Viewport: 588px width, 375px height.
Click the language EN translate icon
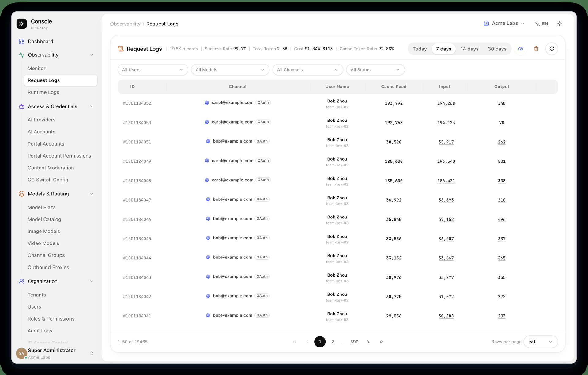point(537,24)
